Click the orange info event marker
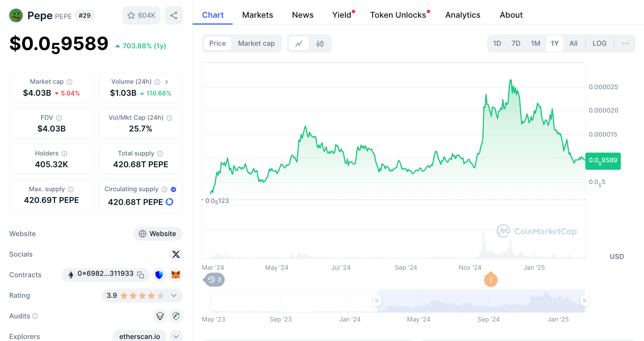Viewport: 644px width, 341px height. [491, 279]
